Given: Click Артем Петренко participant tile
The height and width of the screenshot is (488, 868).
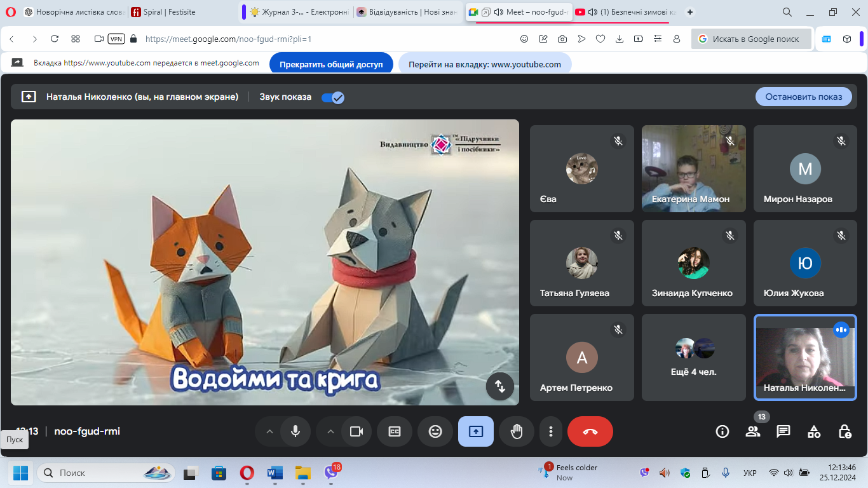Looking at the screenshot, I should [x=582, y=357].
